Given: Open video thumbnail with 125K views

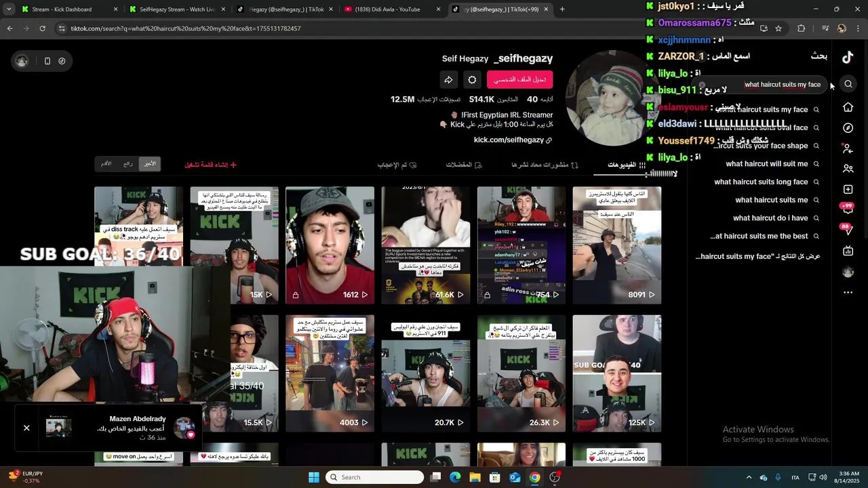Looking at the screenshot, I should pos(616,373).
